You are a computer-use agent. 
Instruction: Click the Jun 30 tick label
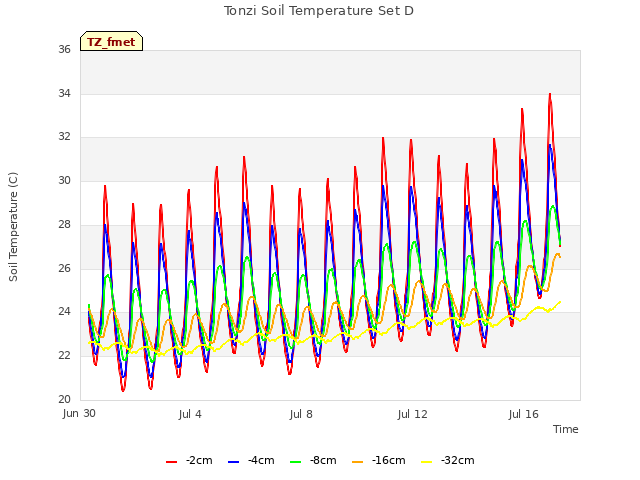click(x=79, y=414)
